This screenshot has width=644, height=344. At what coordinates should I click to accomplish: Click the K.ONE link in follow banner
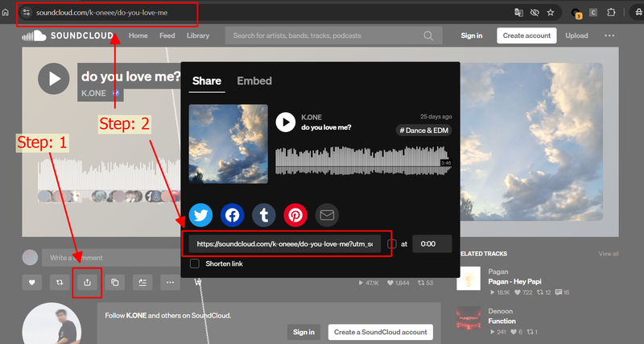click(x=136, y=316)
